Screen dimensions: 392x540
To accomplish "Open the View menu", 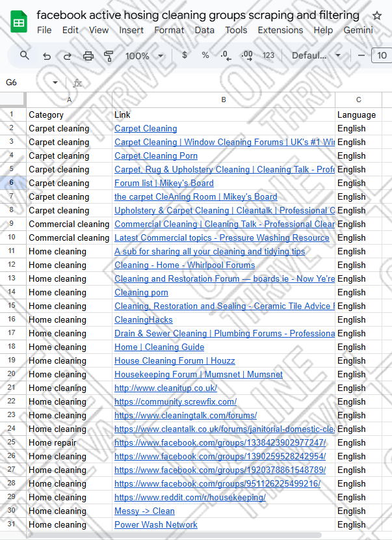I will (x=99, y=31).
